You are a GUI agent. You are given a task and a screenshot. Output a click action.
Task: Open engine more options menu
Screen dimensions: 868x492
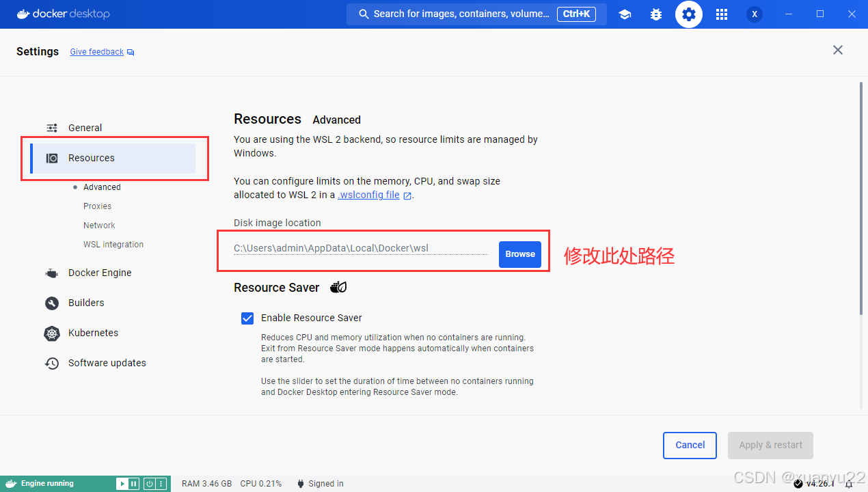tap(161, 484)
